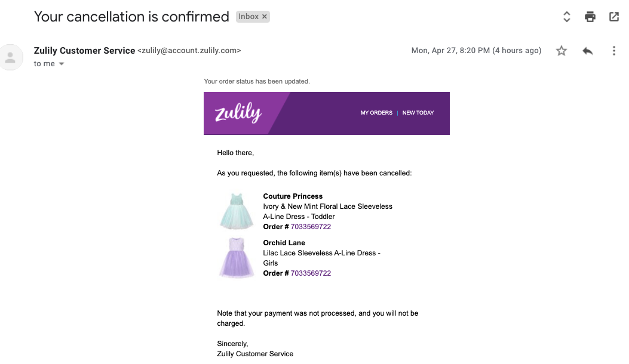Open order number link under Couture Princess
629x364 pixels.
tap(311, 227)
